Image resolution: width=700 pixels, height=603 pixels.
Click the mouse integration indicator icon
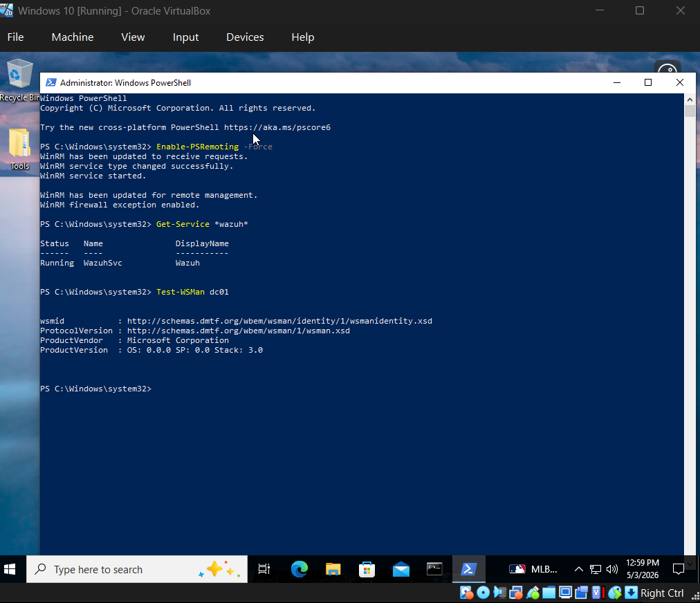[x=615, y=593]
